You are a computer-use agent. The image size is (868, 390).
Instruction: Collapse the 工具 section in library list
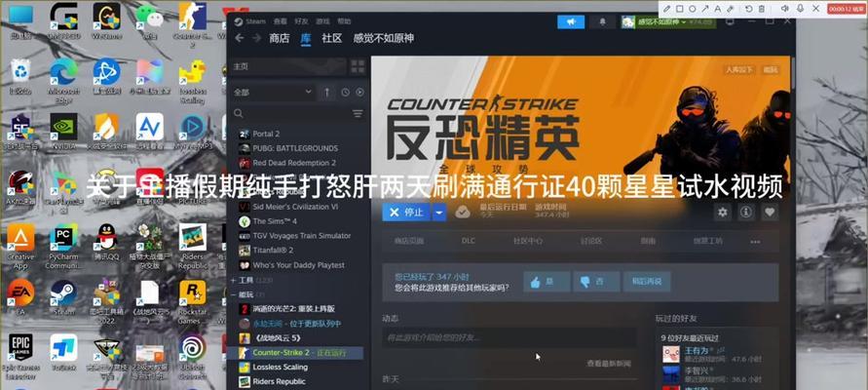[x=234, y=281]
